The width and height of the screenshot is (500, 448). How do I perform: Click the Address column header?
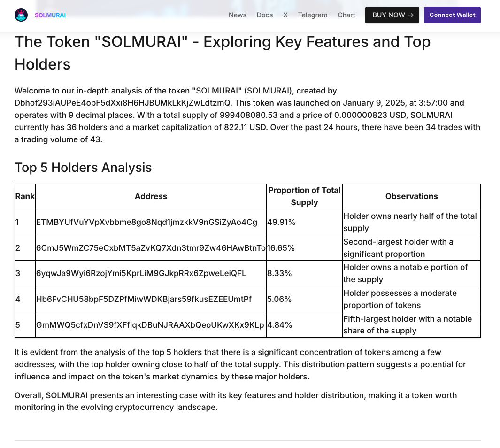[151, 196]
